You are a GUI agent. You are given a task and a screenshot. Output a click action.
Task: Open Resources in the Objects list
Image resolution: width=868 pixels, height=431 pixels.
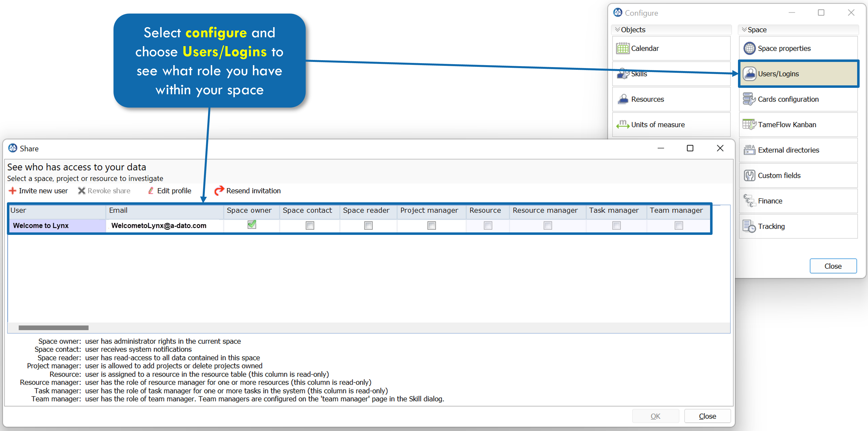click(671, 99)
